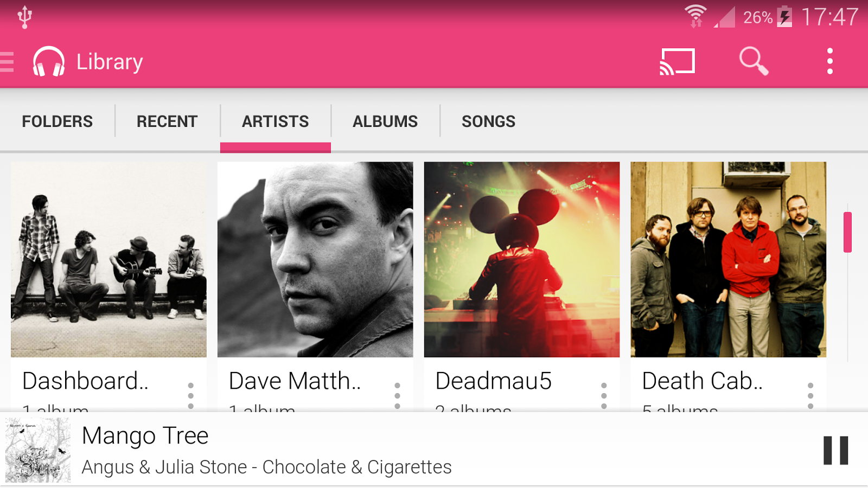The image size is (868, 488).
Task: Open now playing via Mango Tree title
Action: tap(145, 436)
